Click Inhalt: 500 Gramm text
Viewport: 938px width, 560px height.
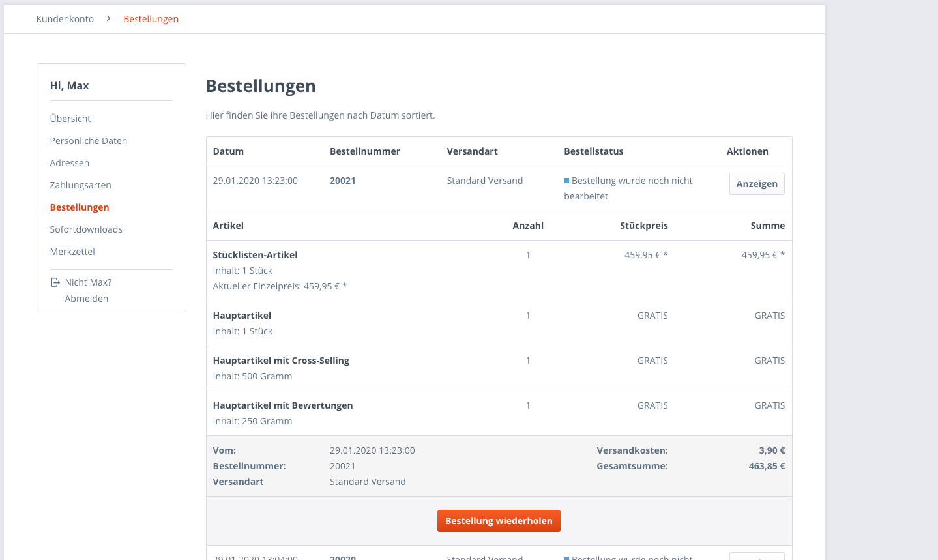point(252,376)
